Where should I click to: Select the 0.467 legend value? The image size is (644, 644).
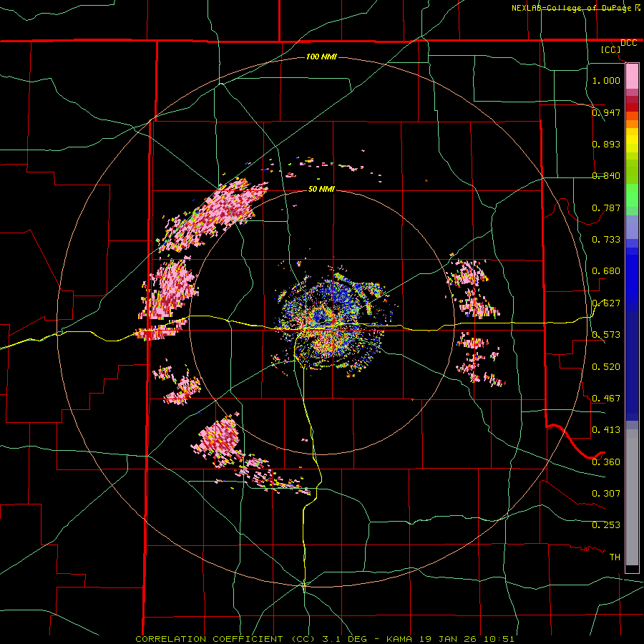(x=606, y=398)
